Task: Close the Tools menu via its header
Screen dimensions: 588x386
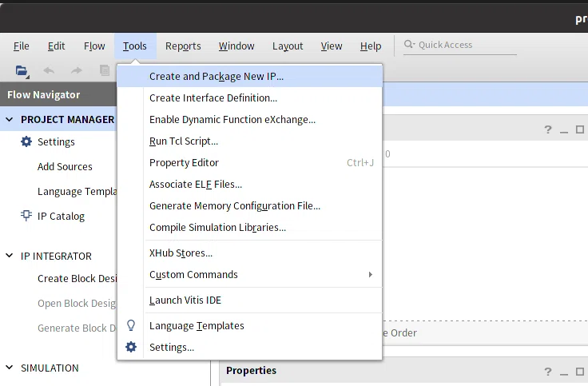Action: point(135,46)
